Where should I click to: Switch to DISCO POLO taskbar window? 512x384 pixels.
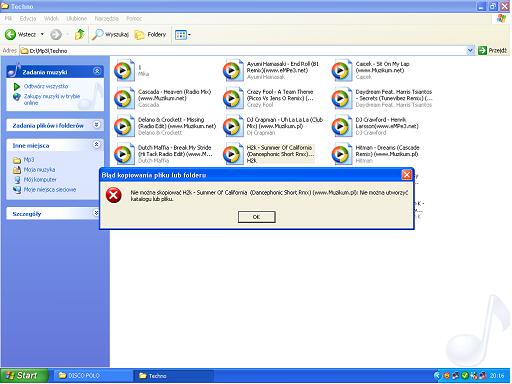pyautogui.click(x=93, y=376)
